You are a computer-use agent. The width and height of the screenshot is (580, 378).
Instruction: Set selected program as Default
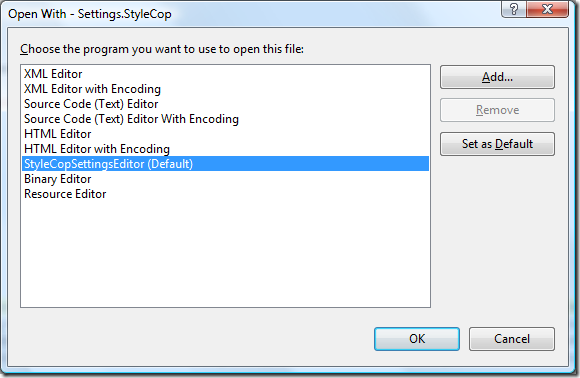click(497, 144)
